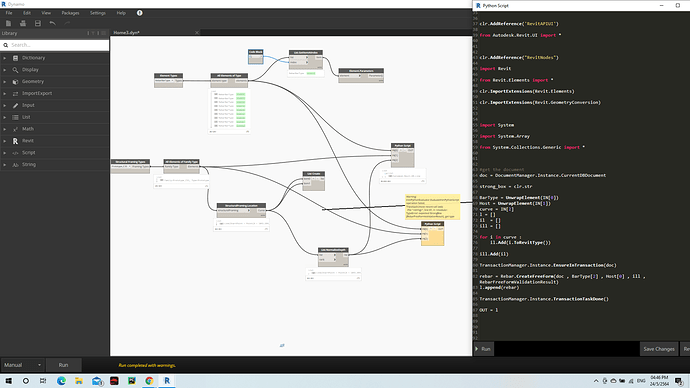Open the Revit library category icon
690x388 pixels.
tap(15, 141)
